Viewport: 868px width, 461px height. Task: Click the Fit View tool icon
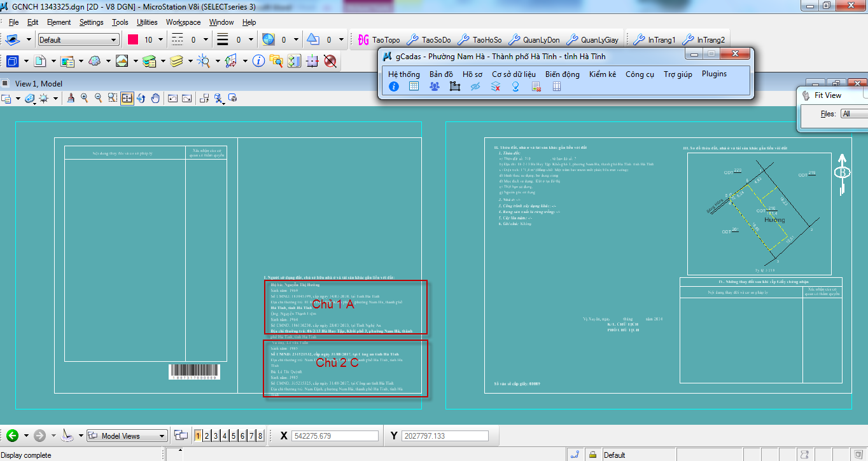tap(127, 98)
